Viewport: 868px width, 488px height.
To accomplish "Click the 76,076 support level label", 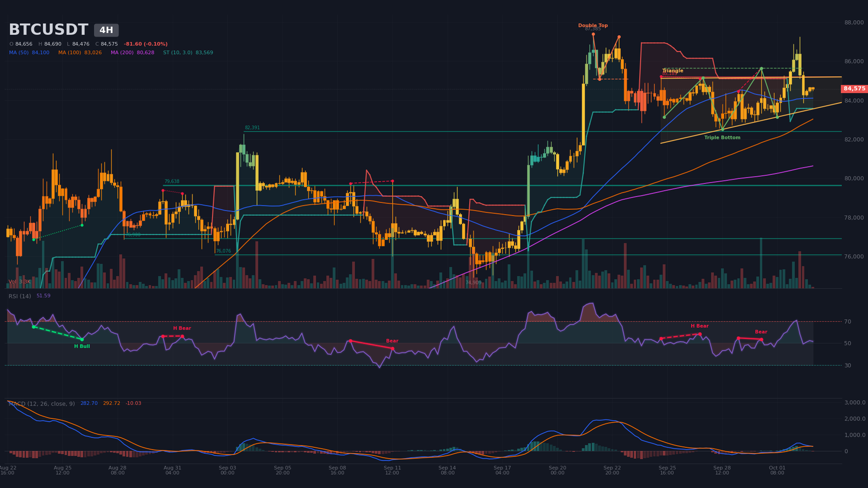I will (224, 251).
